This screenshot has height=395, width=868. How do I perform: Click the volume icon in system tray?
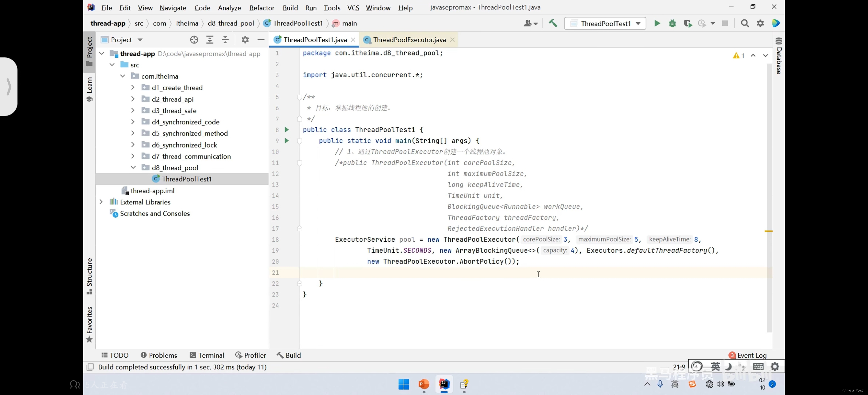click(720, 384)
